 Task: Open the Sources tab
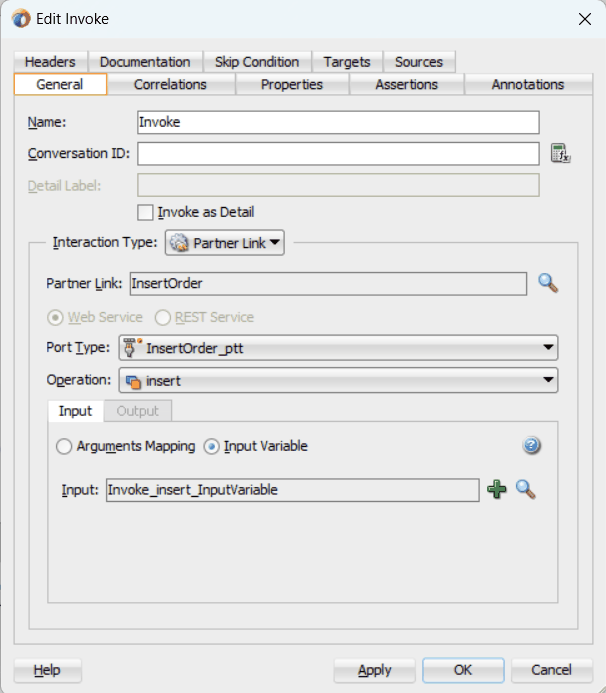pos(419,62)
